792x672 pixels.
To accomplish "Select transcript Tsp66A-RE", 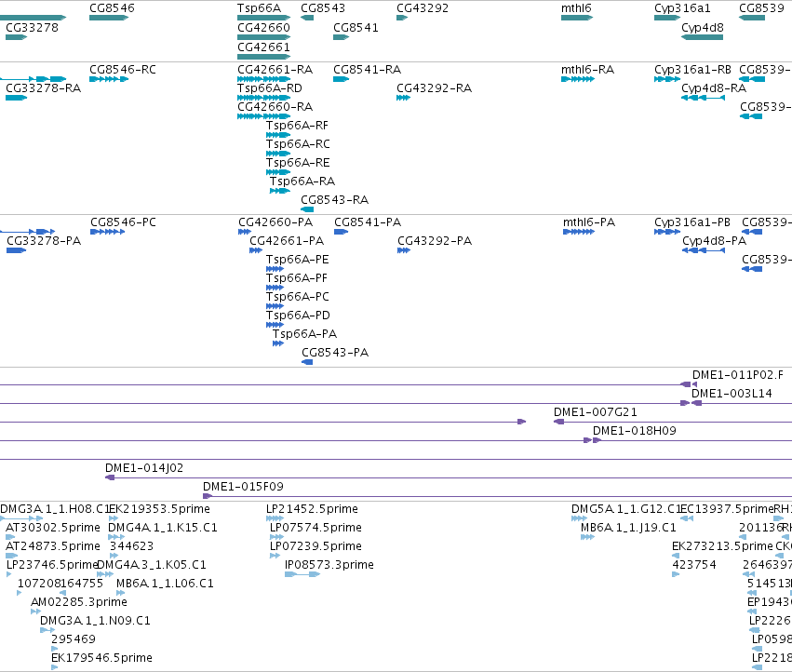I will [x=278, y=172].
